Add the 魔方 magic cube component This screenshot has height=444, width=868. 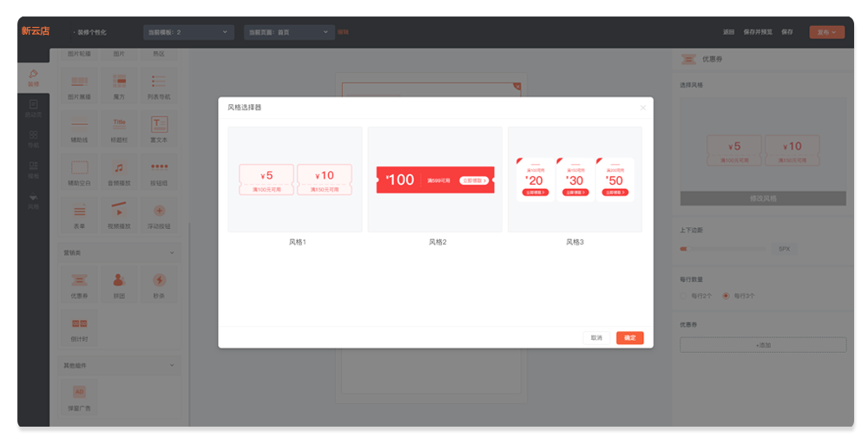[120, 82]
